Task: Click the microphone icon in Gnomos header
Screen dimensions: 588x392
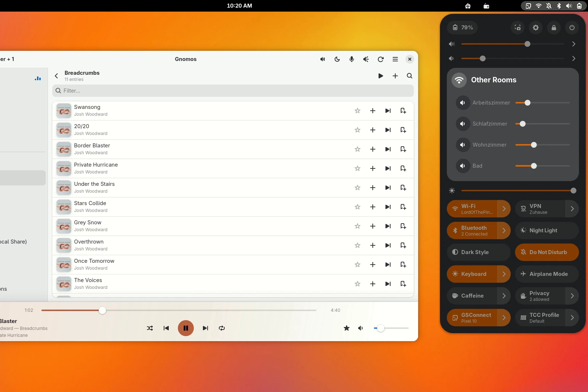Action: (352, 59)
